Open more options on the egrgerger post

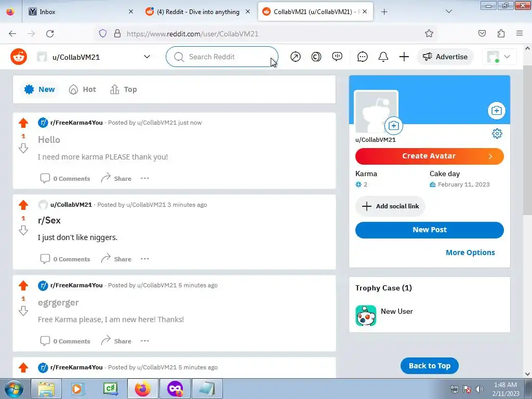pos(145,341)
